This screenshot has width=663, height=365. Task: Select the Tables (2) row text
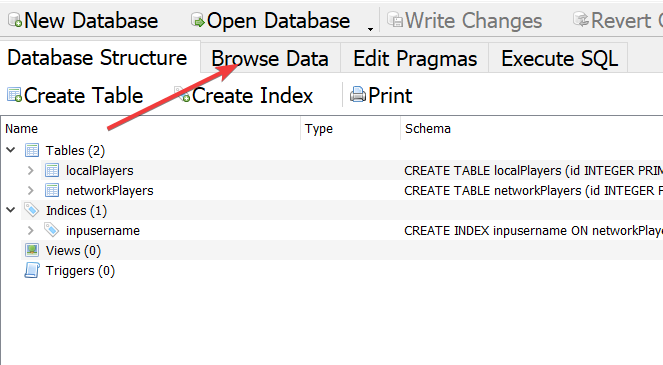click(x=75, y=151)
